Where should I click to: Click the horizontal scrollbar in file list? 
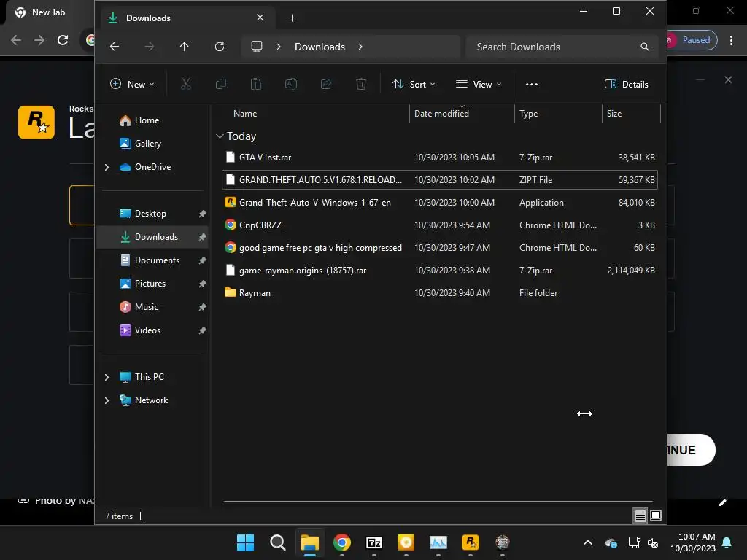(x=438, y=502)
